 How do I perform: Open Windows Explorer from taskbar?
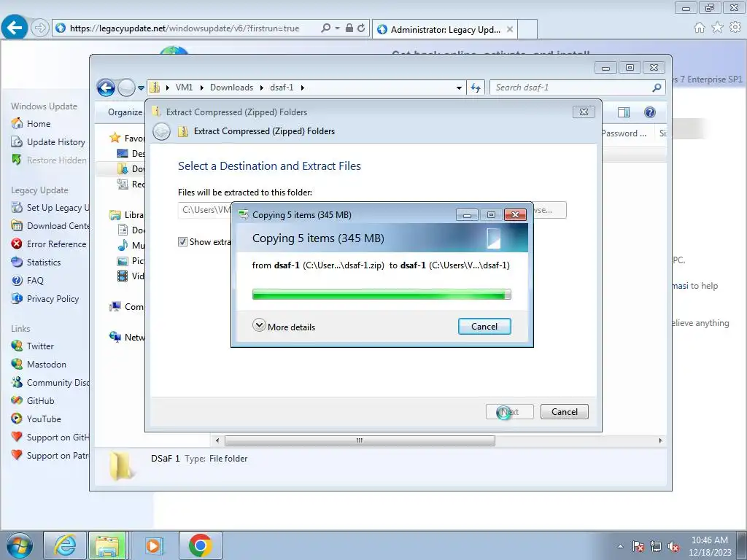(x=108, y=545)
